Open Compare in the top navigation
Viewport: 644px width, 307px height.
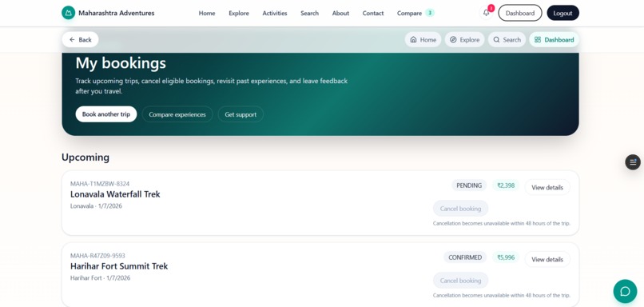click(409, 13)
